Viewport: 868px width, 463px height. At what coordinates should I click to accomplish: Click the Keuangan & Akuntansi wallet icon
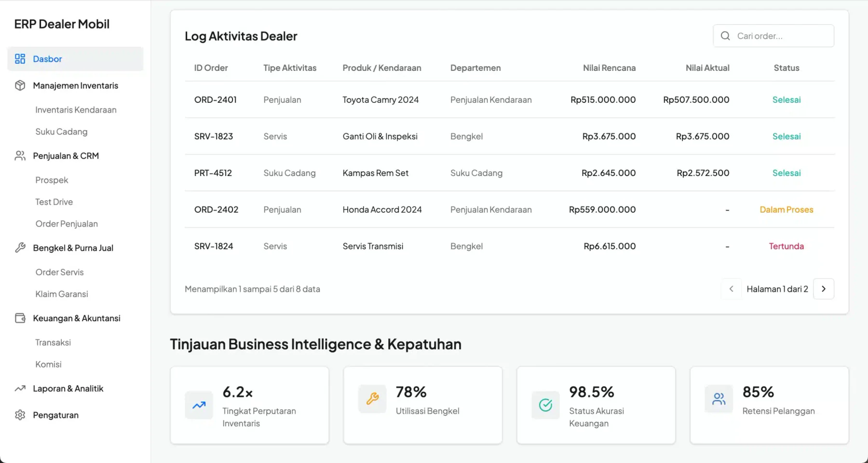20,318
